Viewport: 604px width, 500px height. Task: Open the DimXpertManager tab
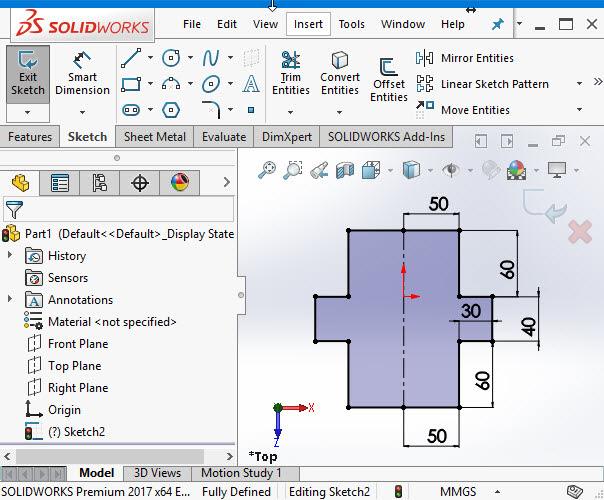(x=140, y=183)
